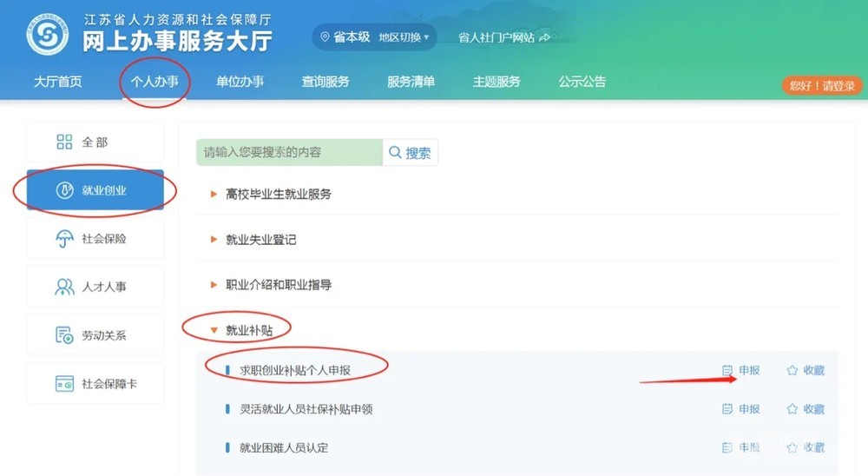This screenshot has height=476, width=868.
Task: Open the 人才人事 people icon category
Action: [x=64, y=287]
